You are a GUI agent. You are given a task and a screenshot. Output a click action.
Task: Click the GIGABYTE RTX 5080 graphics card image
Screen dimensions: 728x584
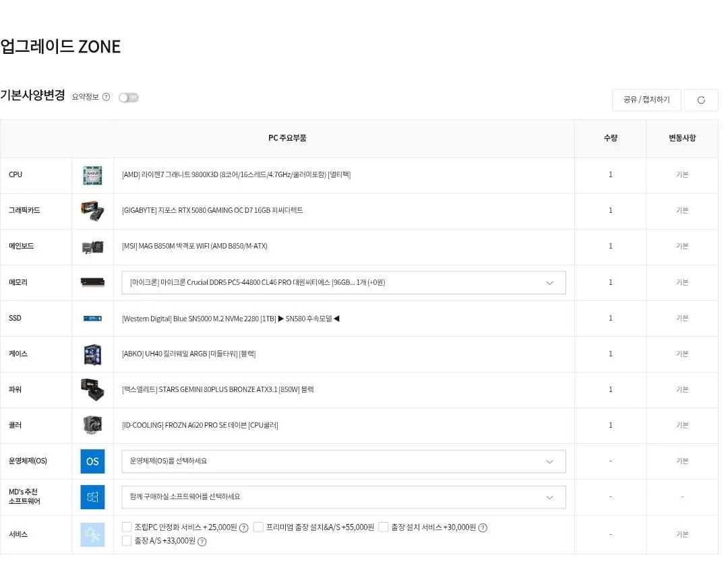point(92,211)
